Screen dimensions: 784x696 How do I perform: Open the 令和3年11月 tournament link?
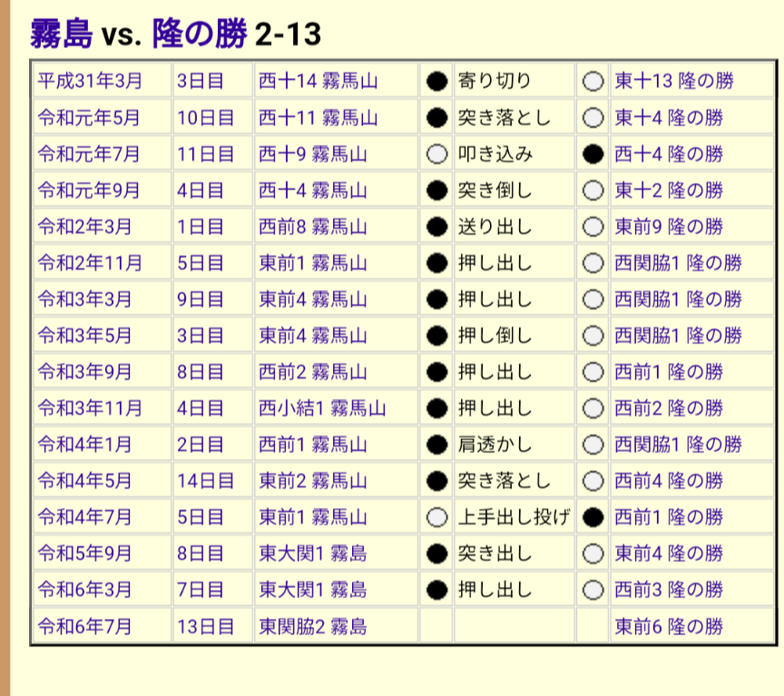pos(90,408)
